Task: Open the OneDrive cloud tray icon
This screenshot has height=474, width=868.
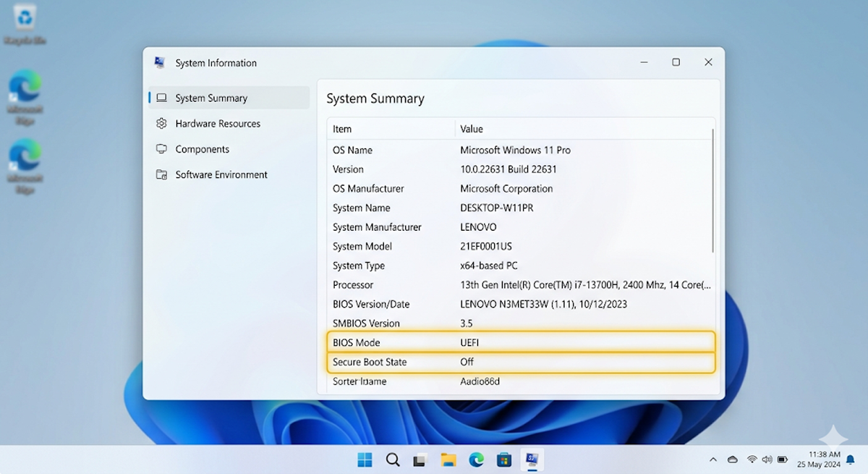Action: [733, 460]
